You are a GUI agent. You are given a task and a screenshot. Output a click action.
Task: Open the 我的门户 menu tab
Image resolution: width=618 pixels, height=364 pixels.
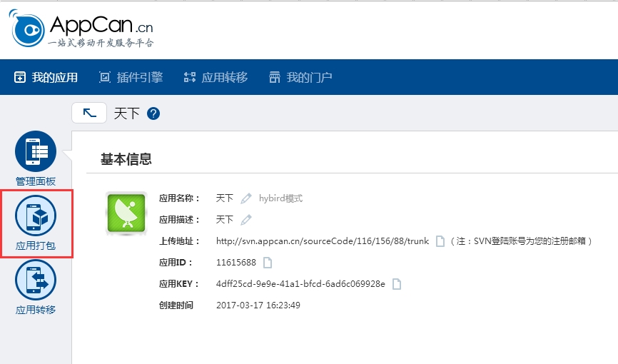pos(300,77)
